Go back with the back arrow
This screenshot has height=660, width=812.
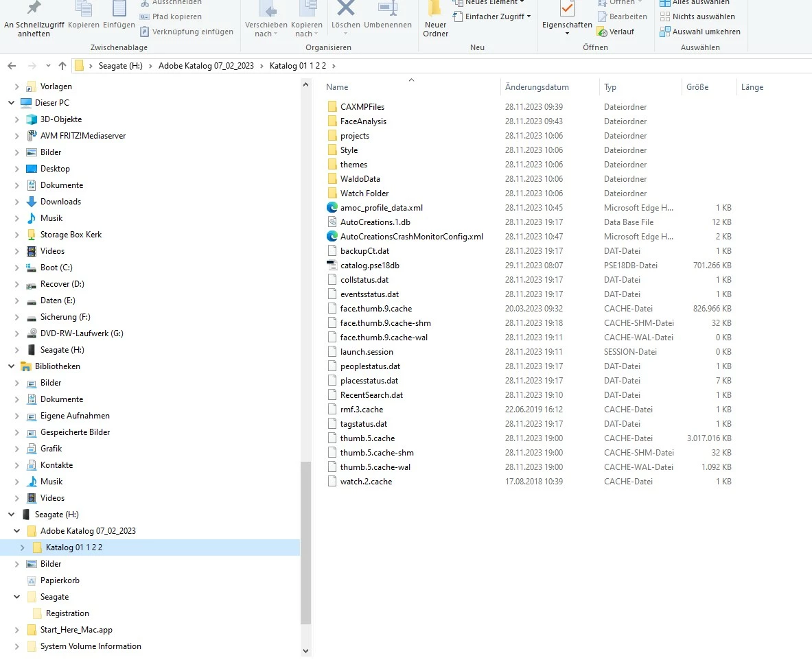(12, 66)
